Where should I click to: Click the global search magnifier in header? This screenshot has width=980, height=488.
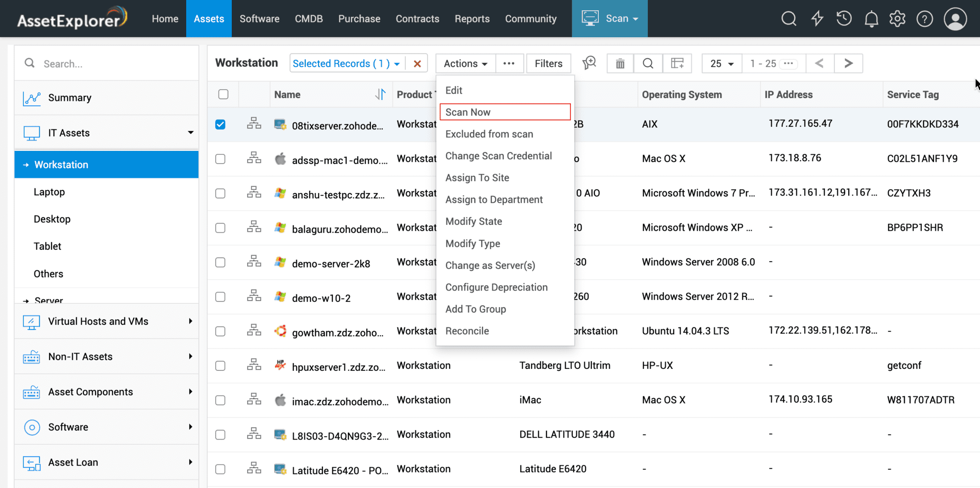point(788,19)
